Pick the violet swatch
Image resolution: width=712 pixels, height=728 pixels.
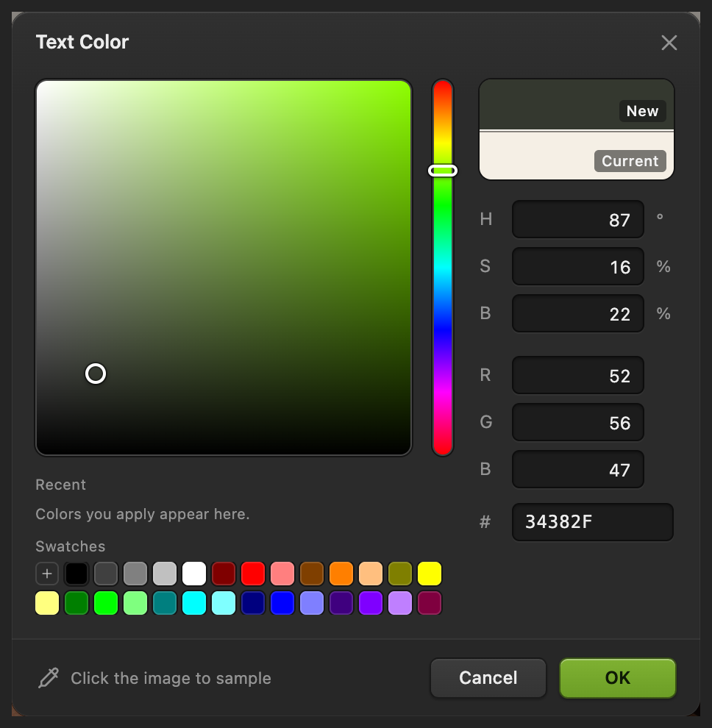pyautogui.click(x=371, y=603)
